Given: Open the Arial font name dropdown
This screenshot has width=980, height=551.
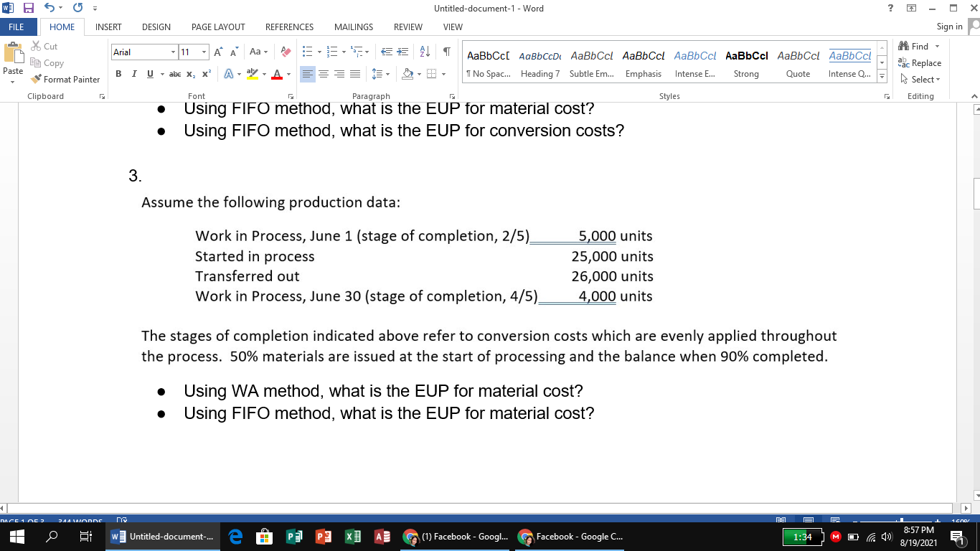Looking at the screenshot, I should [x=173, y=52].
